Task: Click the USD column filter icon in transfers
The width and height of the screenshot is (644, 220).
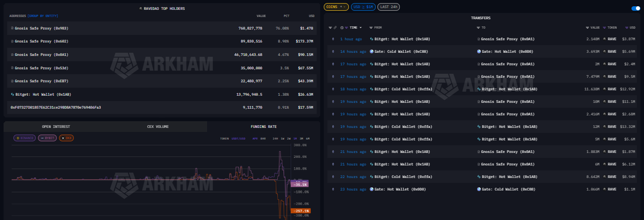Action: [626, 27]
